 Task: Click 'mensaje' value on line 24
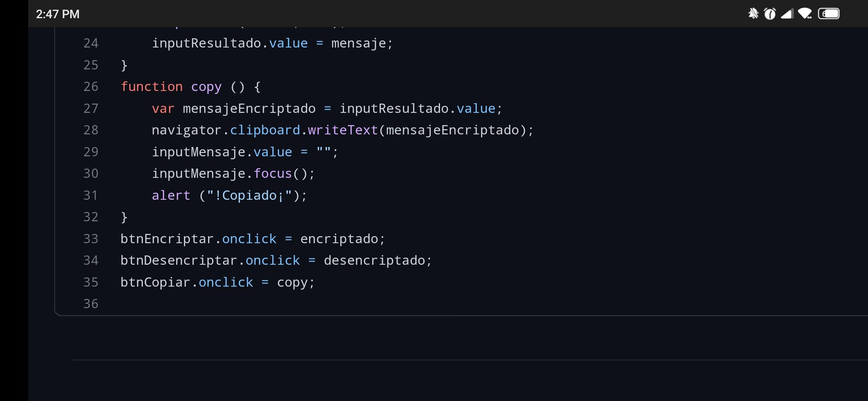(359, 44)
